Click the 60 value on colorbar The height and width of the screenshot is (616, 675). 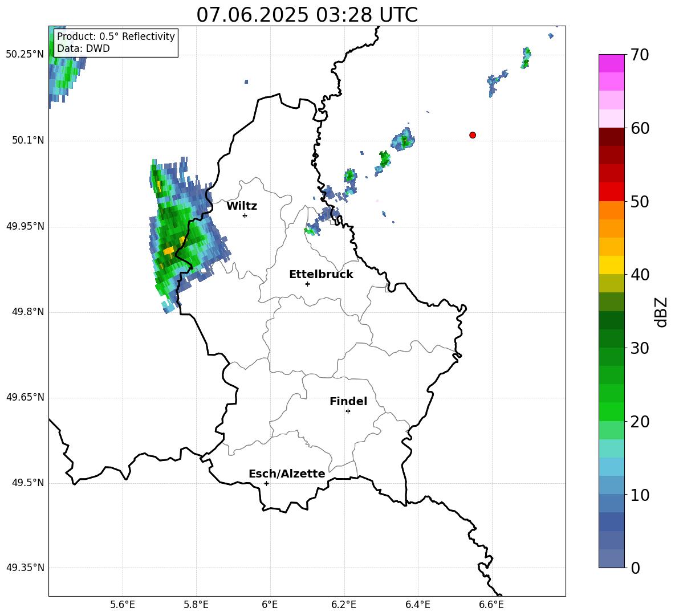640,128
